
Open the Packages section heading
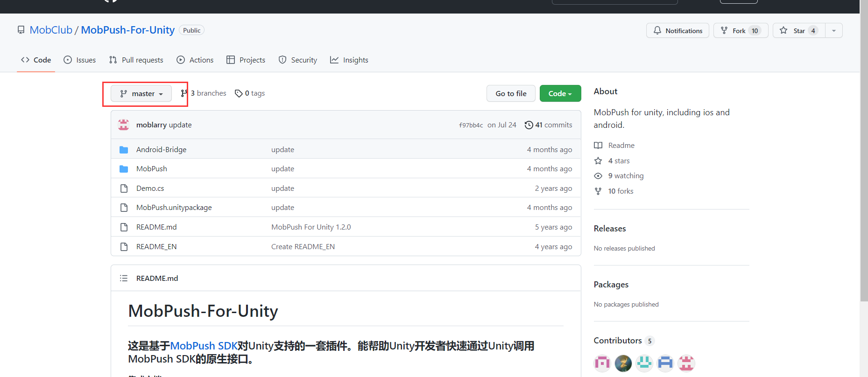(611, 284)
